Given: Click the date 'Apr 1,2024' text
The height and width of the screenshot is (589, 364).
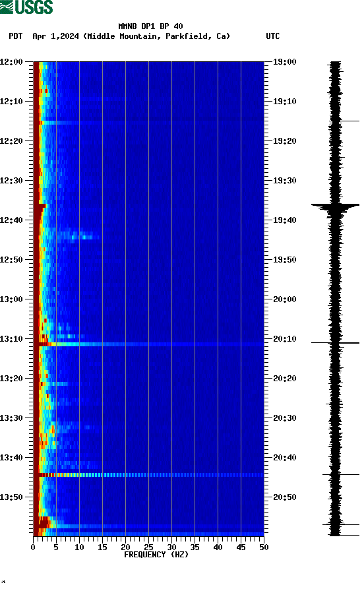Looking at the screenshot, I should [x=55, y=36].
